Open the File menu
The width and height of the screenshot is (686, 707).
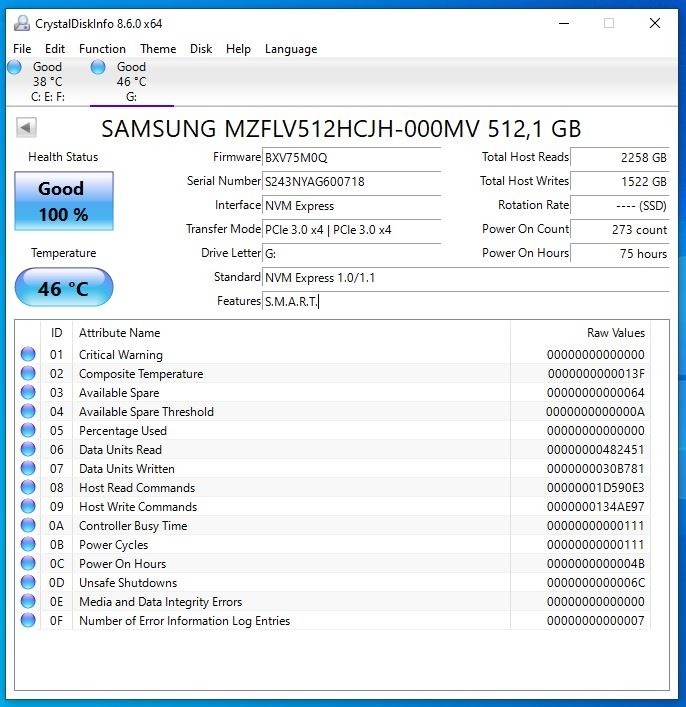pyautogui.click(x=22, y=49)
